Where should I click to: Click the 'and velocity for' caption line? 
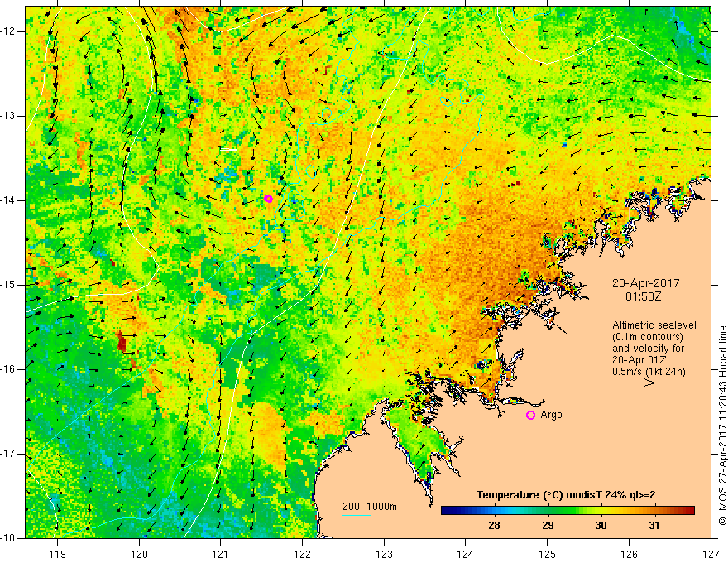tap(648, 349)
